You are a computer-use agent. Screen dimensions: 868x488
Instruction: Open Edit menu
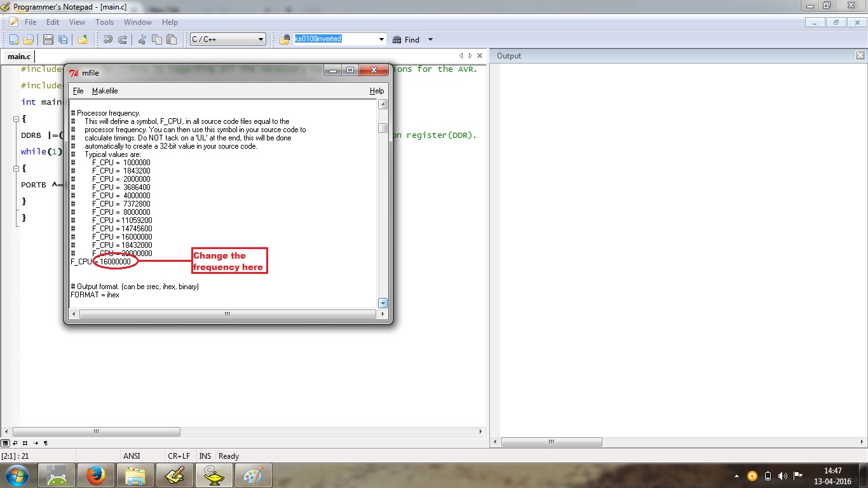(x=53, y=22)
